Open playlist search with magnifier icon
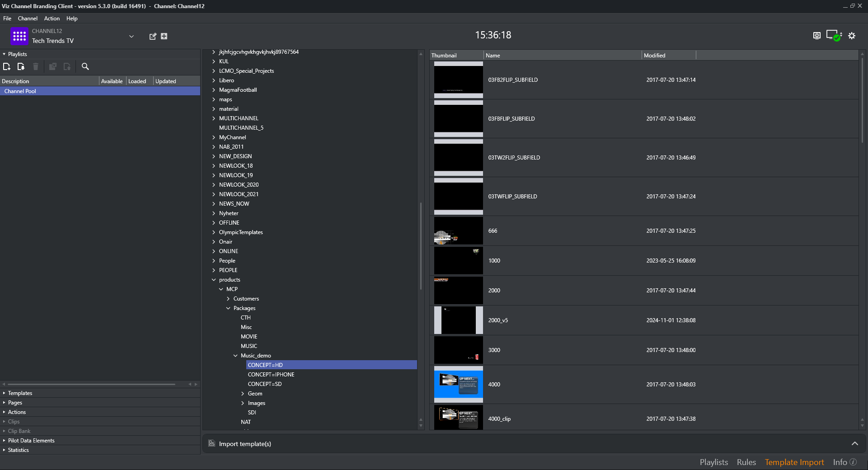The width and height of the screenshot is (868, 470). click(x=85, y=67)
